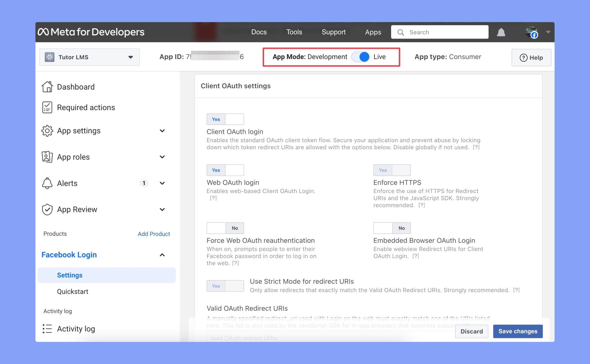The width and height of the screenshot is (590, 364).
Task: Click the Add Product link
Action: pos(154,234)
